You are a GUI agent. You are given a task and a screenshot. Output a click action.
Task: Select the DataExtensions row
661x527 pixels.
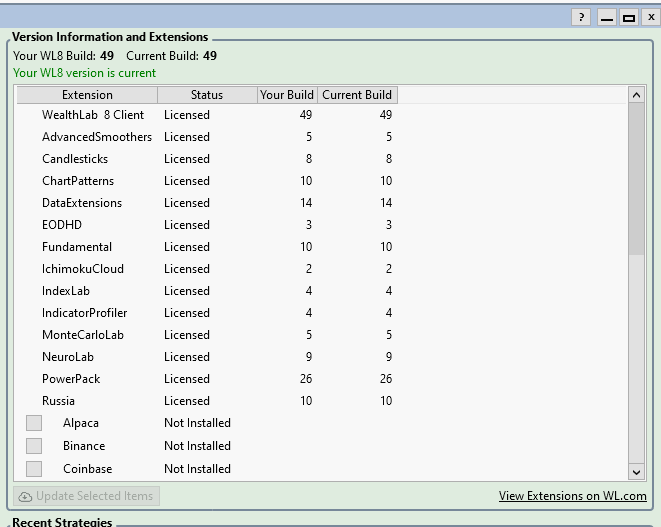207,203
